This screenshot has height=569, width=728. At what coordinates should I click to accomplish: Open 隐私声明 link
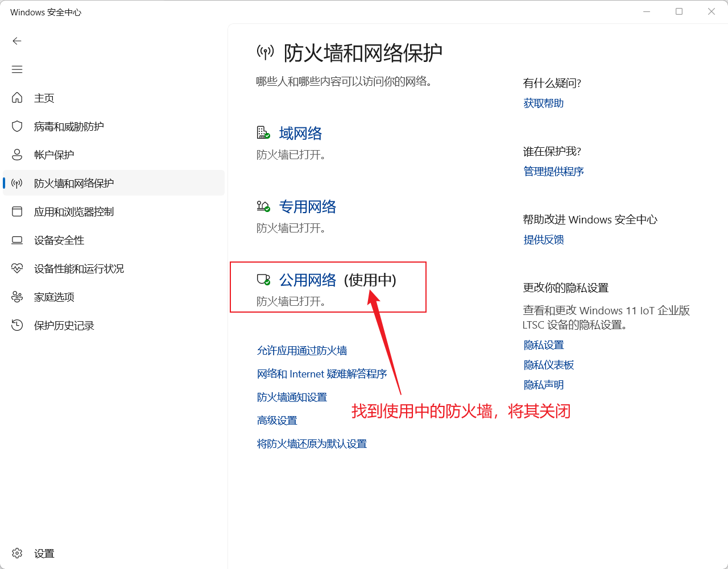(544, 385)
